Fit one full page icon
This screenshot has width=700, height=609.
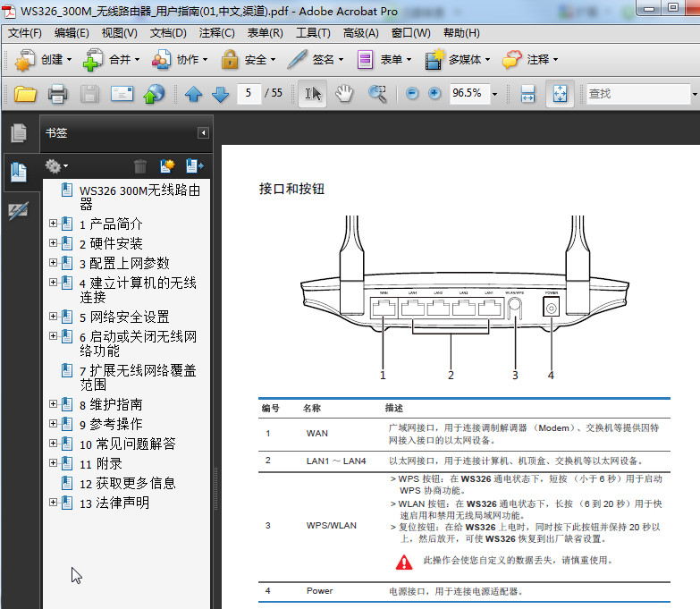pos(560,94)
